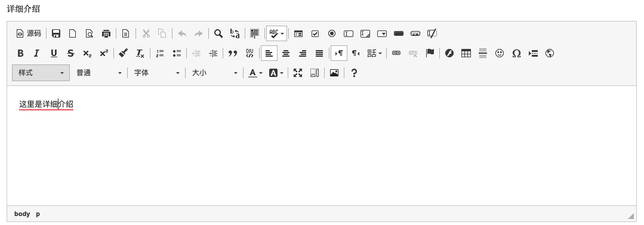This screenshot has height=225, width=644.
Task: Open source code view (源码)
Action: pyautogui.click(x=28, y=33)
